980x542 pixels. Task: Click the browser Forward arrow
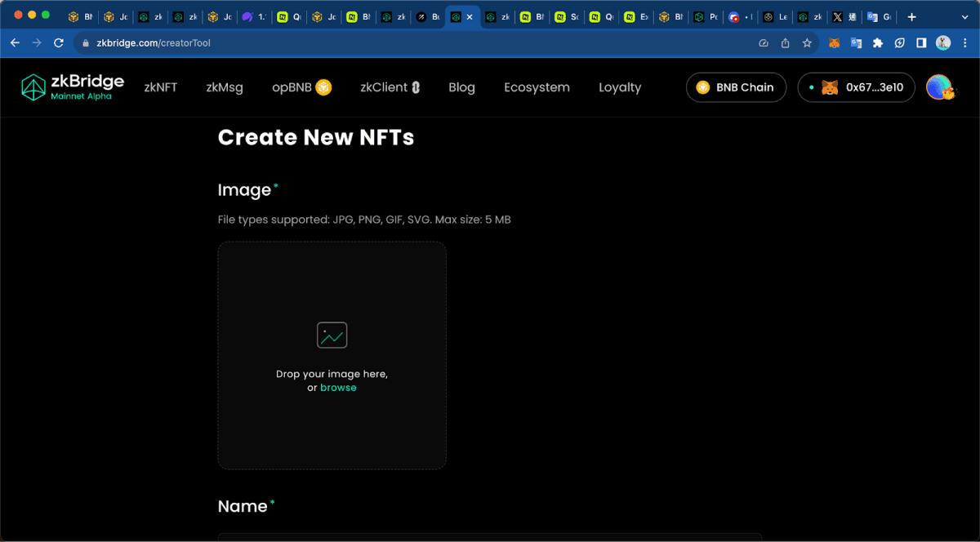(37, 42)
